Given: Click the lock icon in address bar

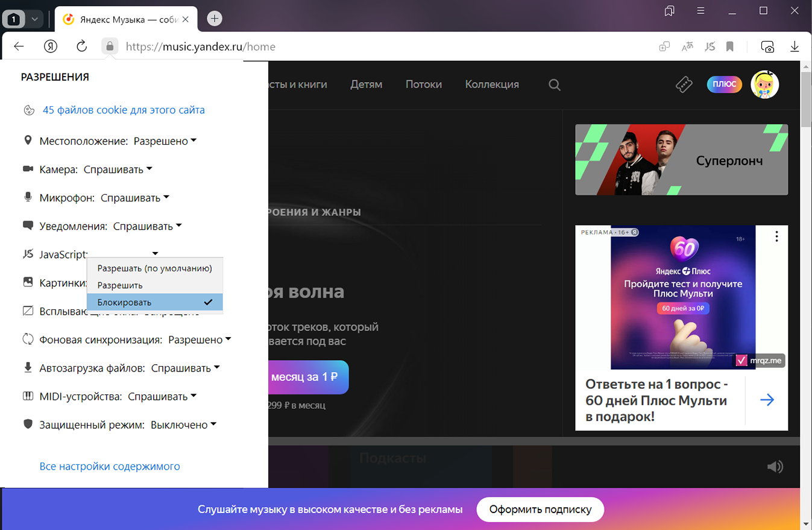Looking at the screenshot, I should (109, 46).
